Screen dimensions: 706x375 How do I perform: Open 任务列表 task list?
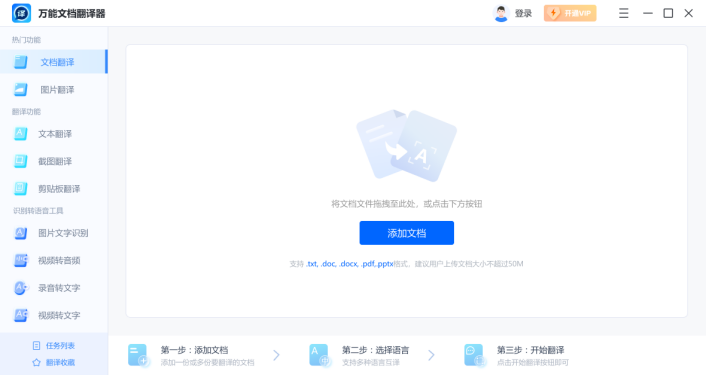pyautogui.click(x=54, y=345)
